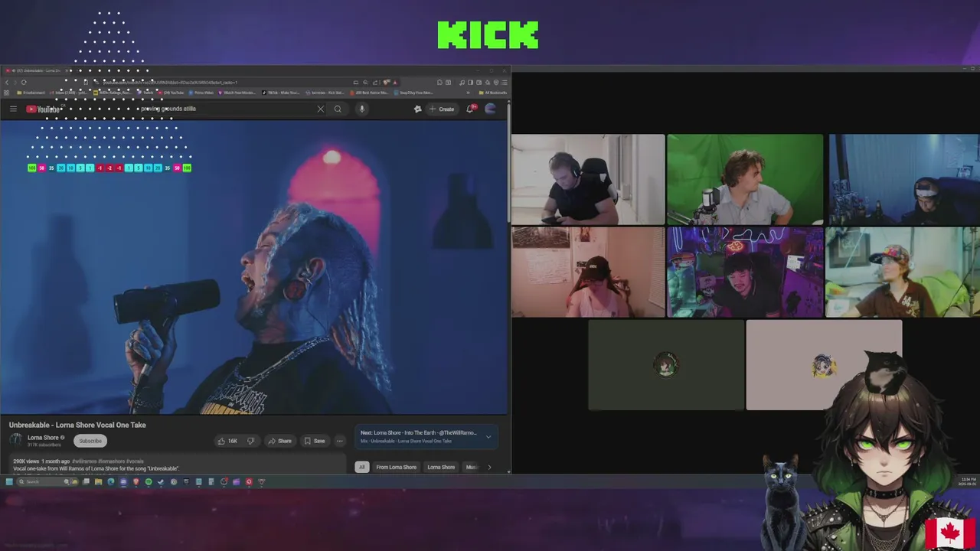980x551 pixels.
Task: Select the Lorna Shore chip
Action: point(441,467)
